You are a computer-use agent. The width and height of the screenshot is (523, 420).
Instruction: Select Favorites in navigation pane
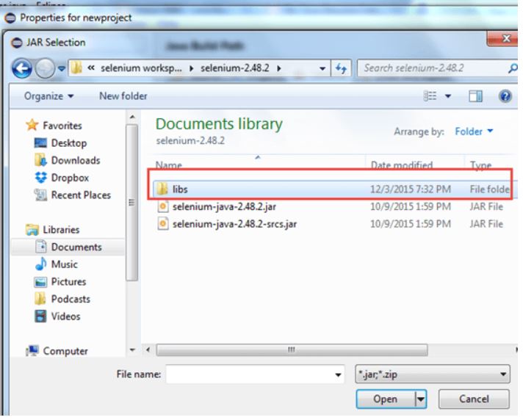(62, 126)
